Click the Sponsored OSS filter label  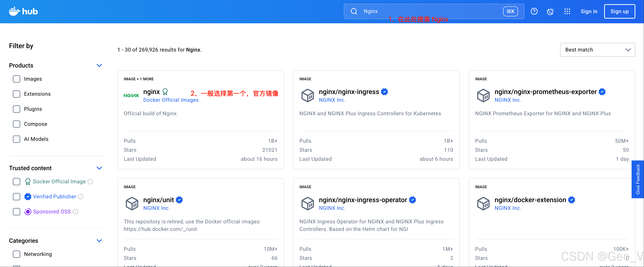pos(52,212)
